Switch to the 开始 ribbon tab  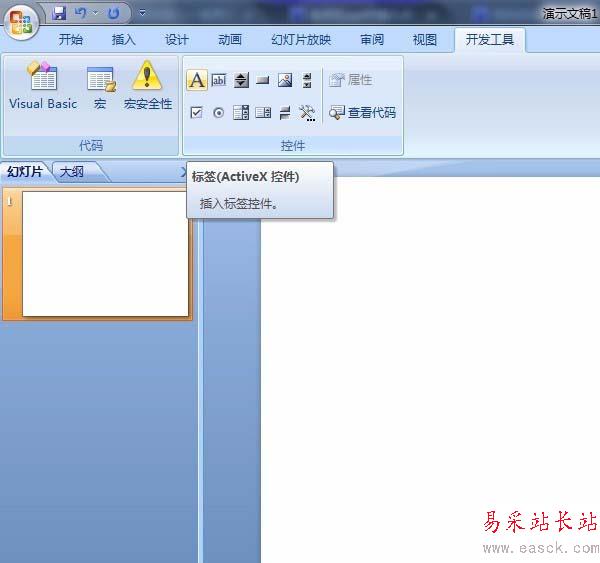(x=70, y=39)
